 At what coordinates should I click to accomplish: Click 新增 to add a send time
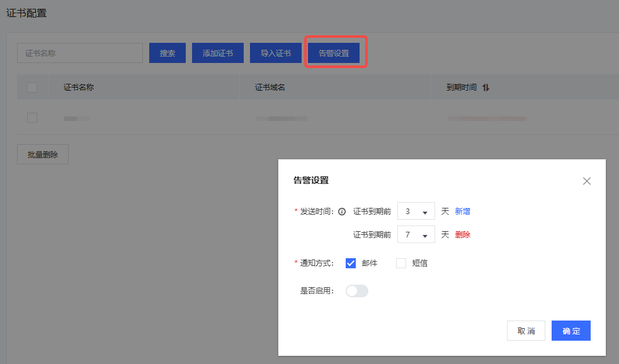click(462, 211)
